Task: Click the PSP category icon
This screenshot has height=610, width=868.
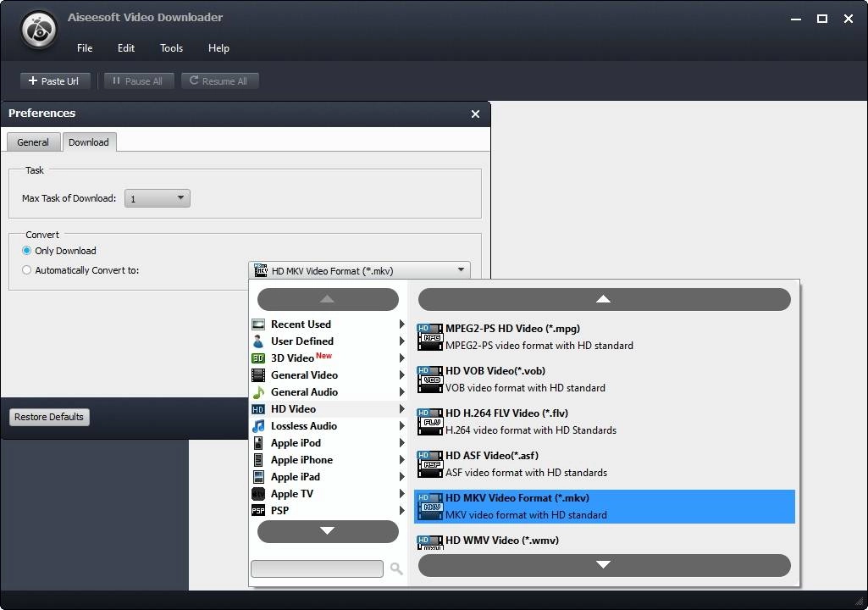Action: click(x=258, y=511)
